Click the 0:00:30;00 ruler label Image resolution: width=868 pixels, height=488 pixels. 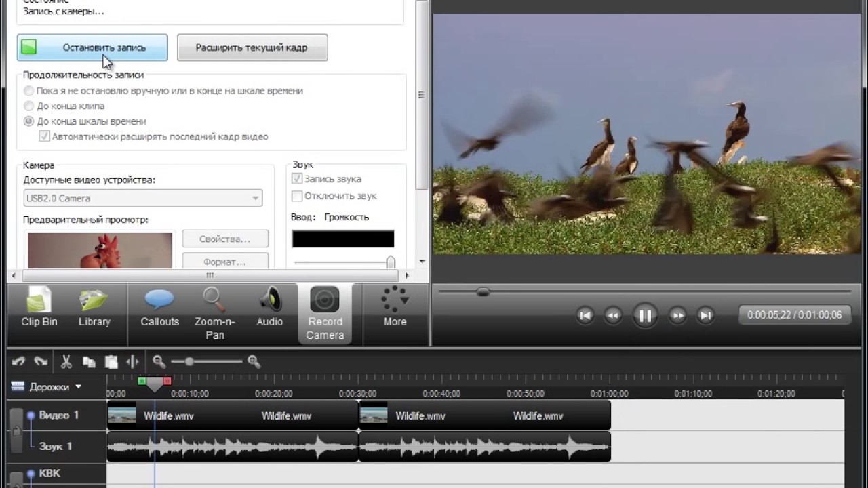tap(357, 394)
